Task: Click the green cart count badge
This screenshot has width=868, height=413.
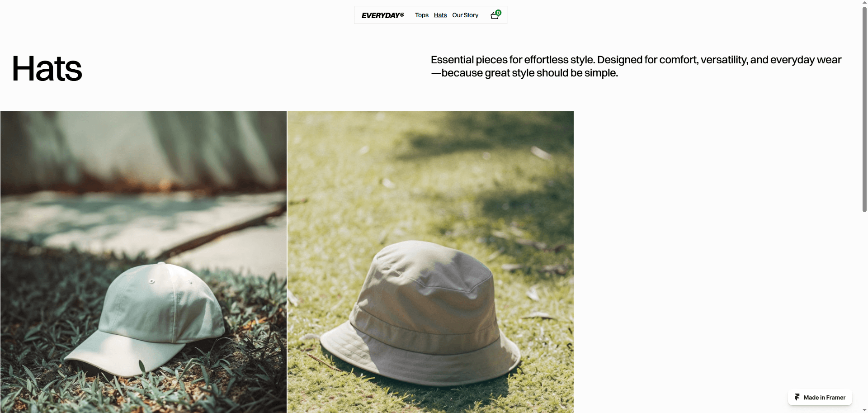Action: point(498,13)
